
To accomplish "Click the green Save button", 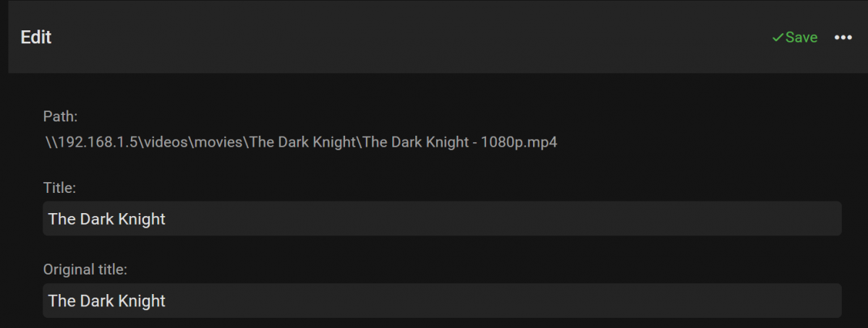I will 801,38.
